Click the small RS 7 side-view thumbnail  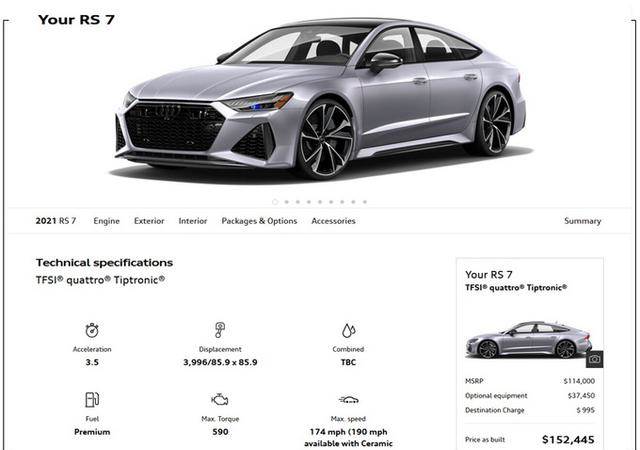pyautogui.click(x=529, y=340)
